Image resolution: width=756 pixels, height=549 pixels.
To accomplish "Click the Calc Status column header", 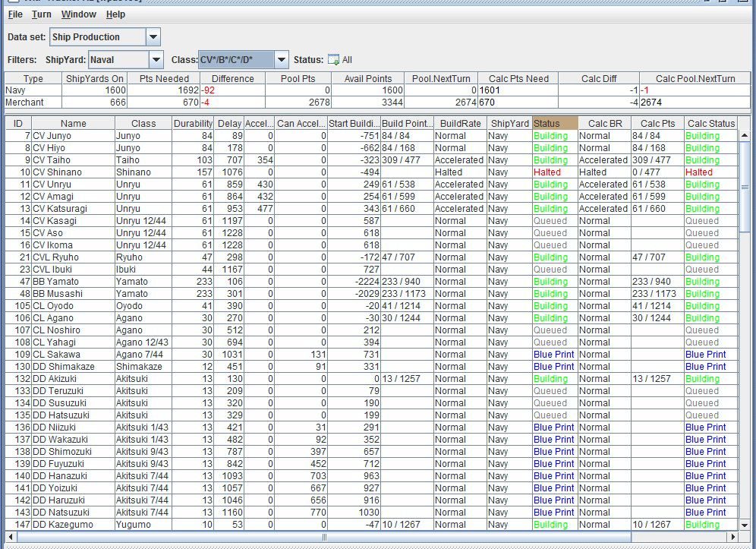I will [x=711, y=124].
